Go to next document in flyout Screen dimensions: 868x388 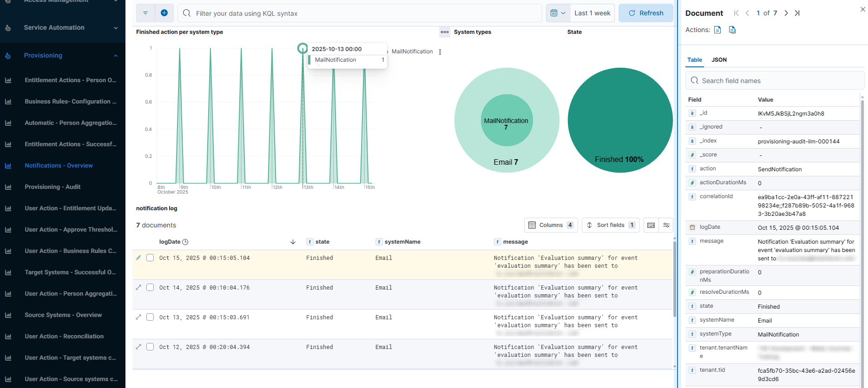786,13
